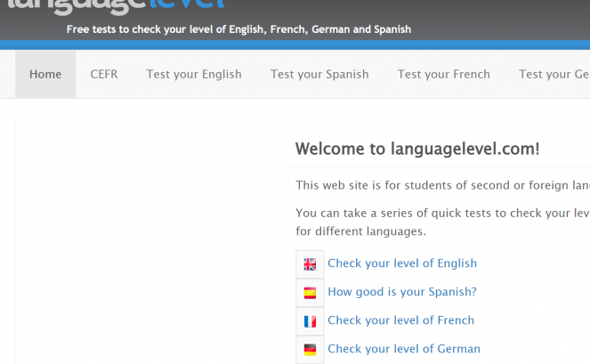Open Test your French menu item

point(444,74)
